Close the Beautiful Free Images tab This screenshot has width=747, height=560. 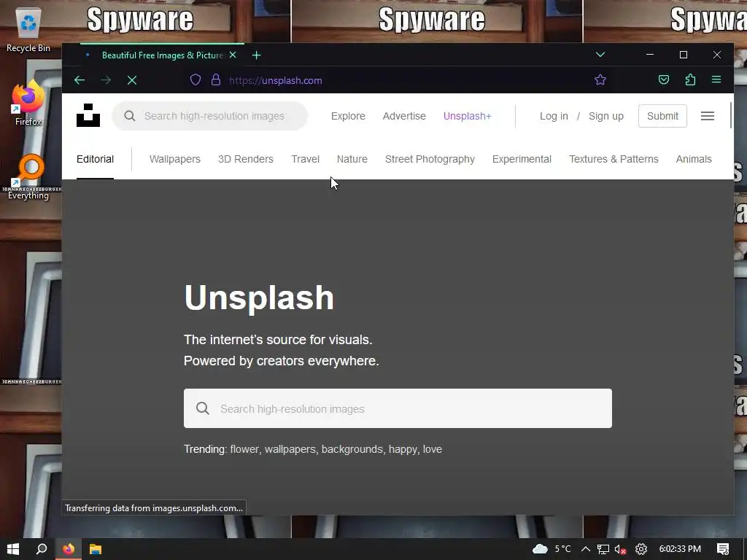pyautogui.click(x=233, y=55)
